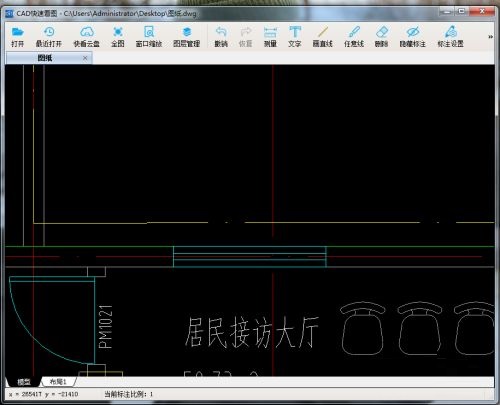Viewport: 500px width, 405px height.
Task: Show recently opened files (最近打开)
Action: point(49,36)
